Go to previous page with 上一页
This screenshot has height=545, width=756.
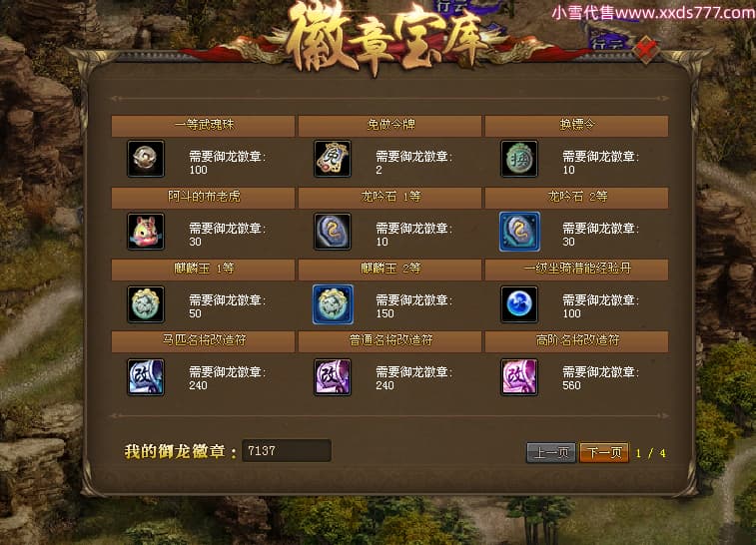point(551,453)
